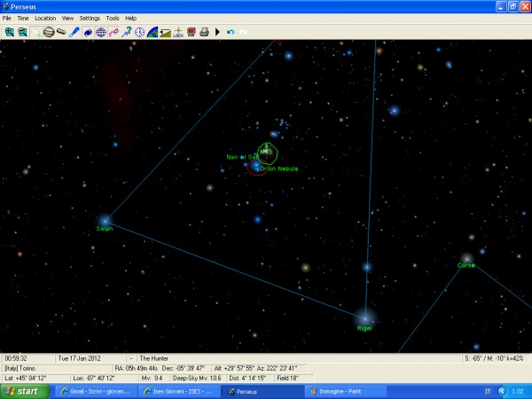Image resolution: width=532 pixels, height=399 pixels.
Task: Select the Orion Nebula marker
Action: pos(257,166)
